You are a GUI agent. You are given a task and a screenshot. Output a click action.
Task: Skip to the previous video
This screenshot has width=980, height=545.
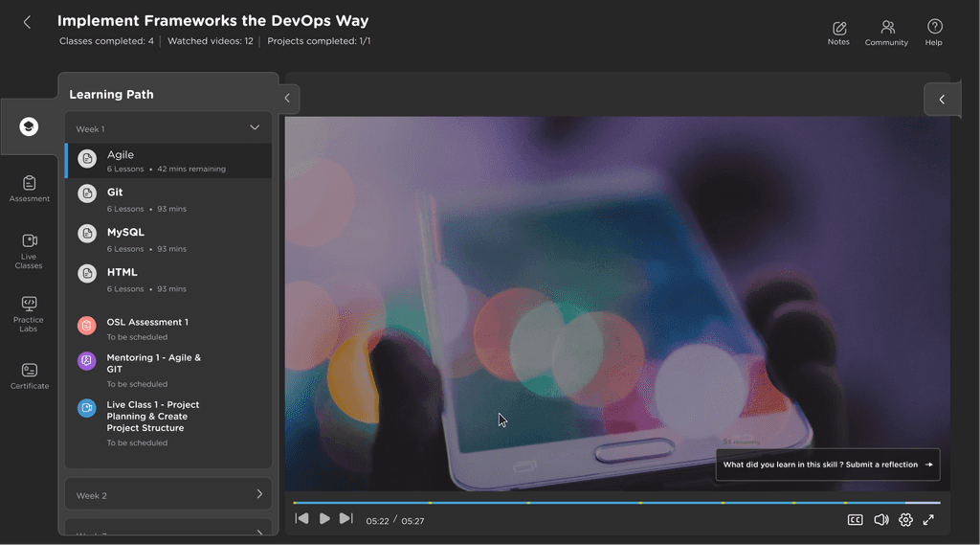[x=301, y=519]
